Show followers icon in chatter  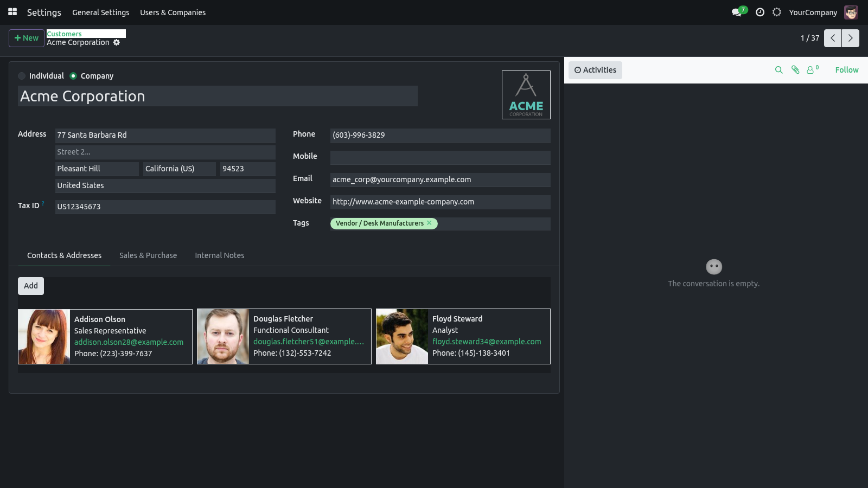click(x=812, y=70)
